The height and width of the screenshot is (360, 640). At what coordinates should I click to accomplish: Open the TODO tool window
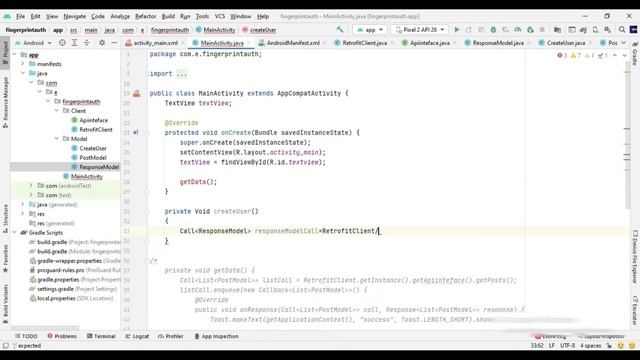[26, 336]
